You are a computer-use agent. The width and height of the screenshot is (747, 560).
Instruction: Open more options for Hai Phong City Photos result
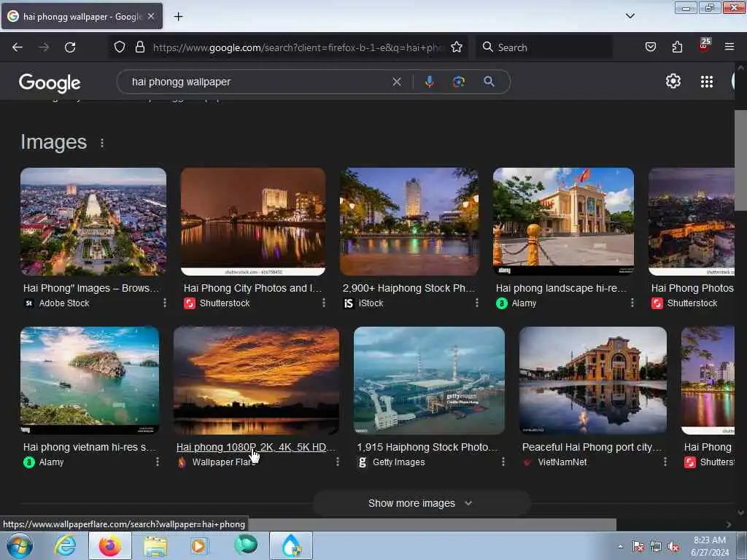point(323,303)
